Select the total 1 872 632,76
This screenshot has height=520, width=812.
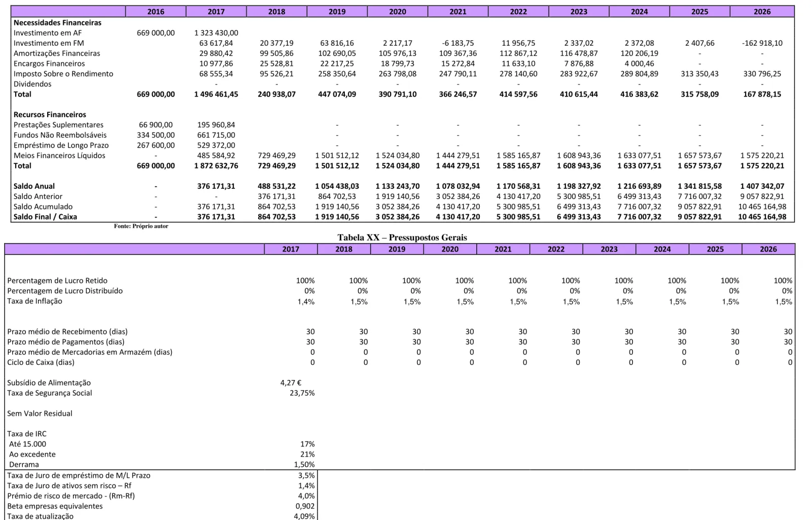click(216, 165)
